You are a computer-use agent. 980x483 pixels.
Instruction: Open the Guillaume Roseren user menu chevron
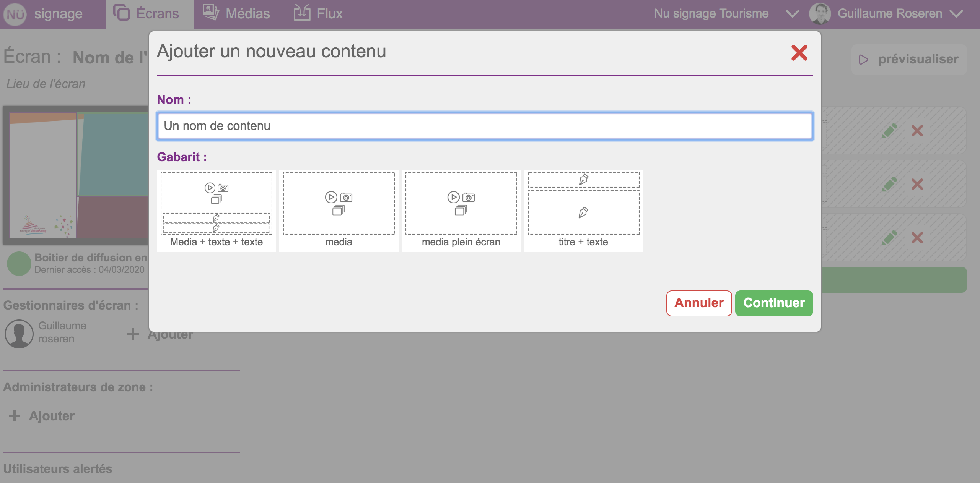coord(956,14)
